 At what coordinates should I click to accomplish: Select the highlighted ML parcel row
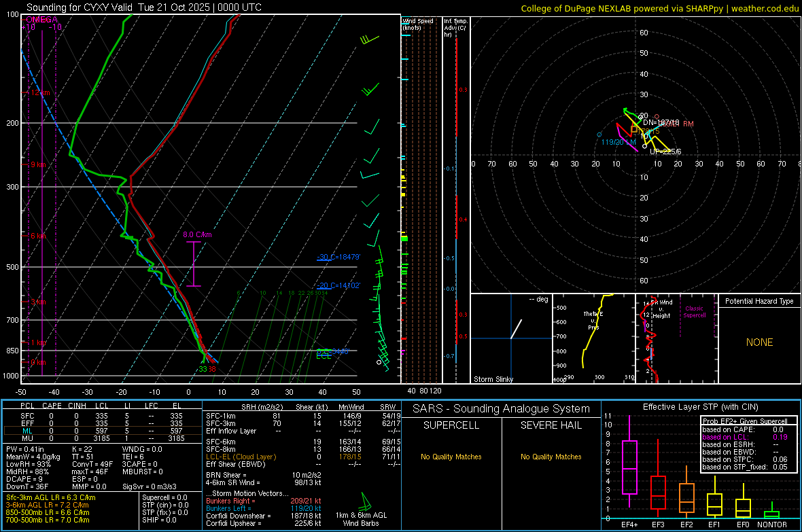click(102, 431)
